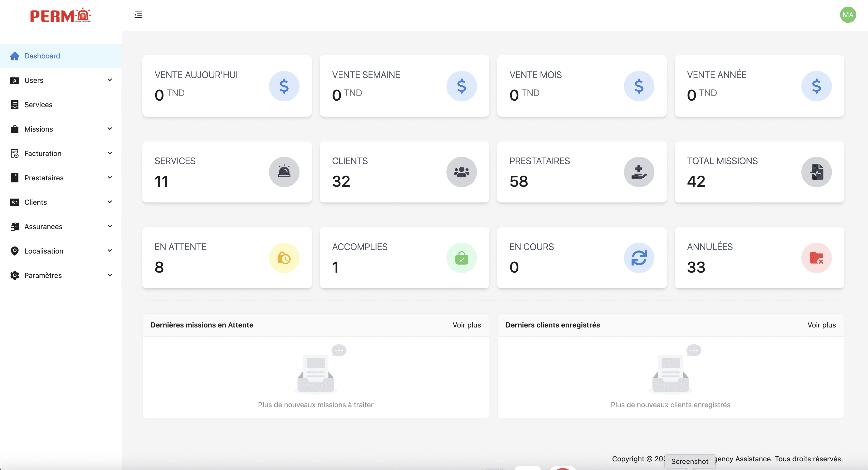Expand the Users submenu chevron
Screen dimensions: 868x470
(110, 80)
